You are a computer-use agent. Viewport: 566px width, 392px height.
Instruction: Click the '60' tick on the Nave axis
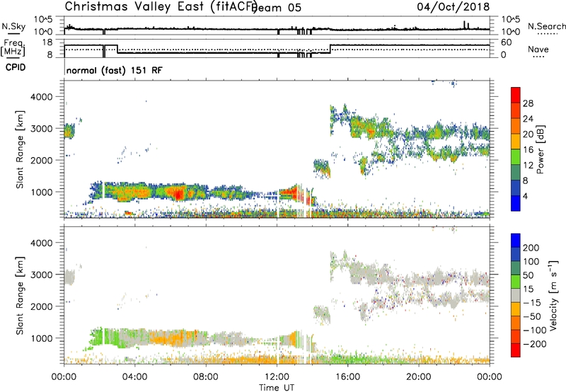(x=507, y=42)
